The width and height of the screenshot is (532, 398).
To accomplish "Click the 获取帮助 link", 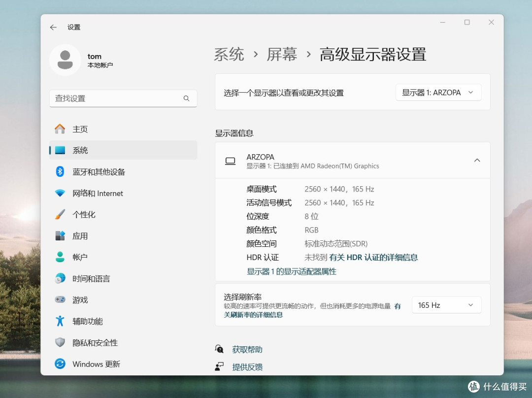I will [247, 349].
